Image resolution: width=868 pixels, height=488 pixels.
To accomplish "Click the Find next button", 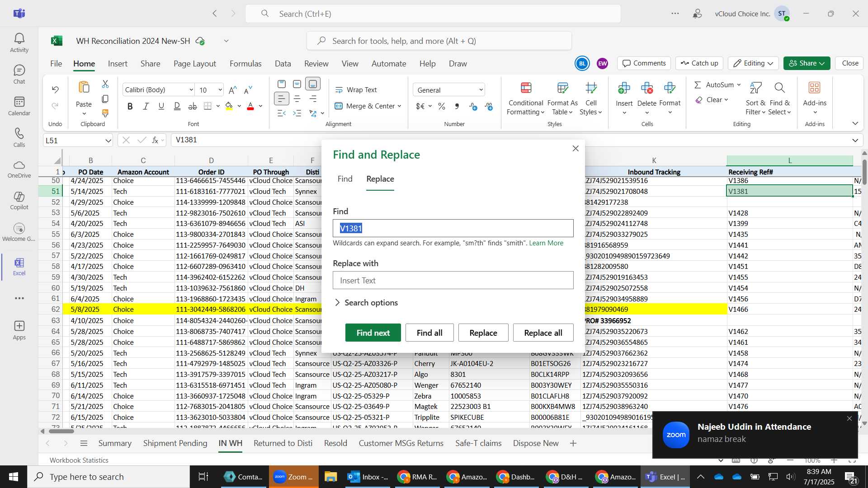I will click(x=373, y=333).
